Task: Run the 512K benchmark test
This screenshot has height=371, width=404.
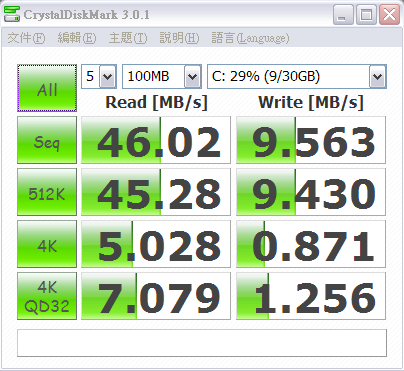Action: point(47,192)
